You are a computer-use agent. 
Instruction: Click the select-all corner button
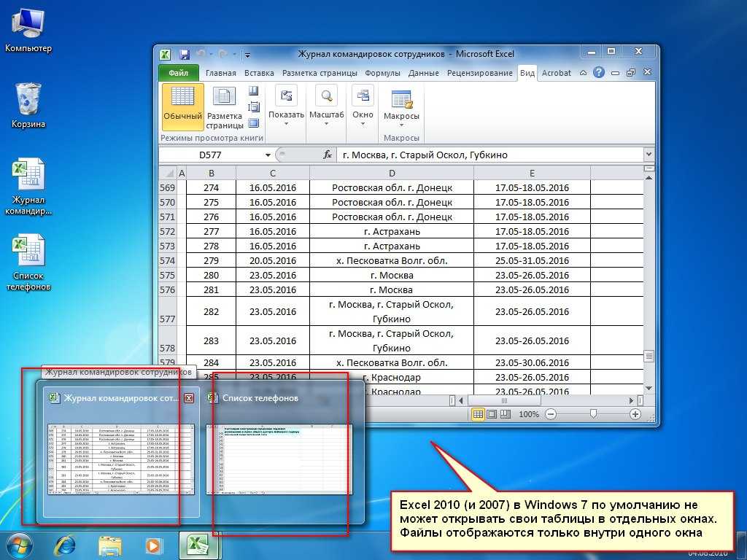coord(167,173)
